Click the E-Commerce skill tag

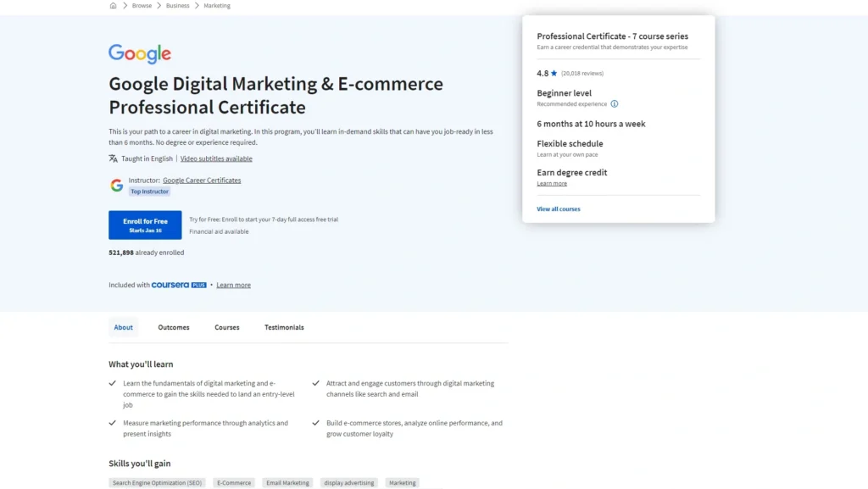click(234, 483)
